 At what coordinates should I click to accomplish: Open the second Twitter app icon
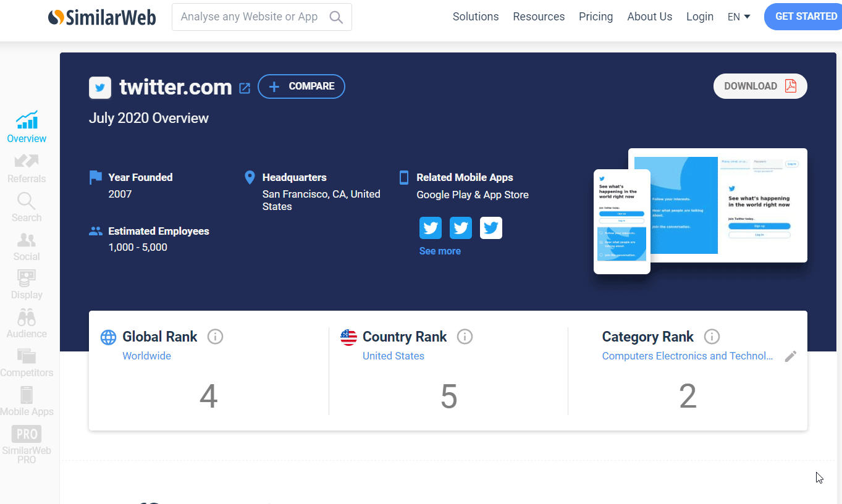pyautogui.click(x=461, y=228)
